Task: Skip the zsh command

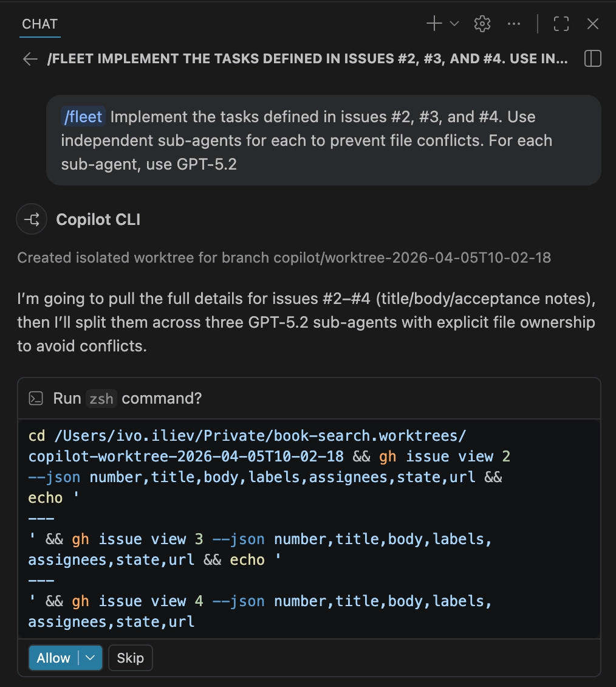Action: click(x=131, y=658)
